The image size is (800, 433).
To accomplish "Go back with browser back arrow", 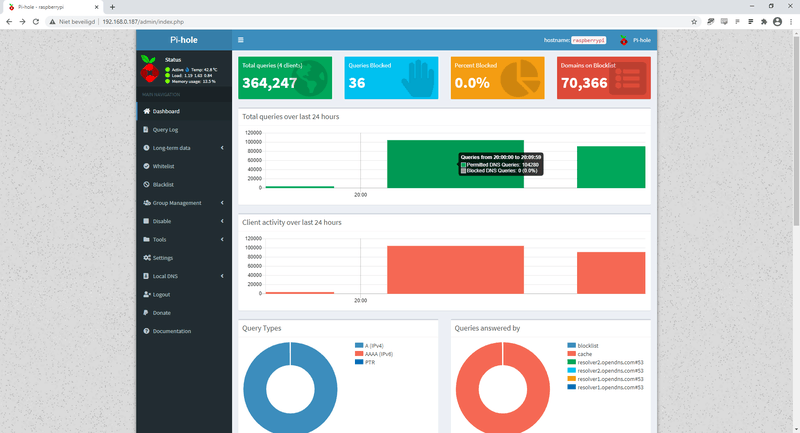I will point(9,21).
